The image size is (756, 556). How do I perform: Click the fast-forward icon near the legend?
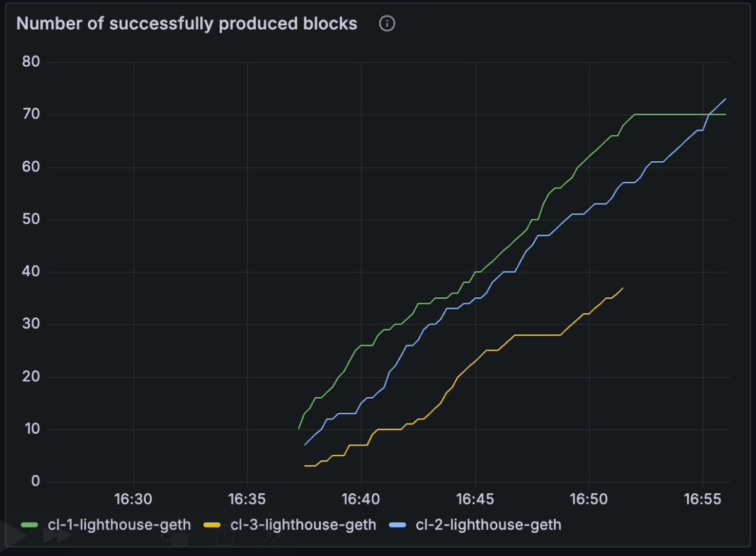pos(57,536)
